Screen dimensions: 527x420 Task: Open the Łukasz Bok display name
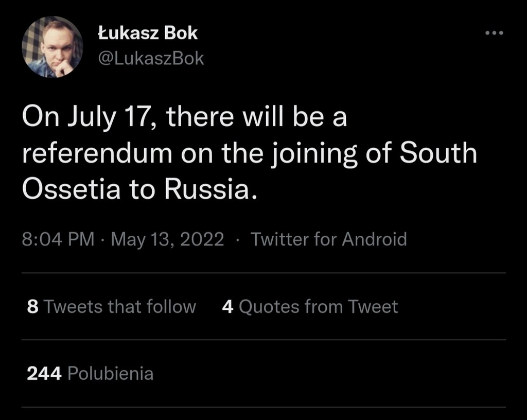[147, 33]
